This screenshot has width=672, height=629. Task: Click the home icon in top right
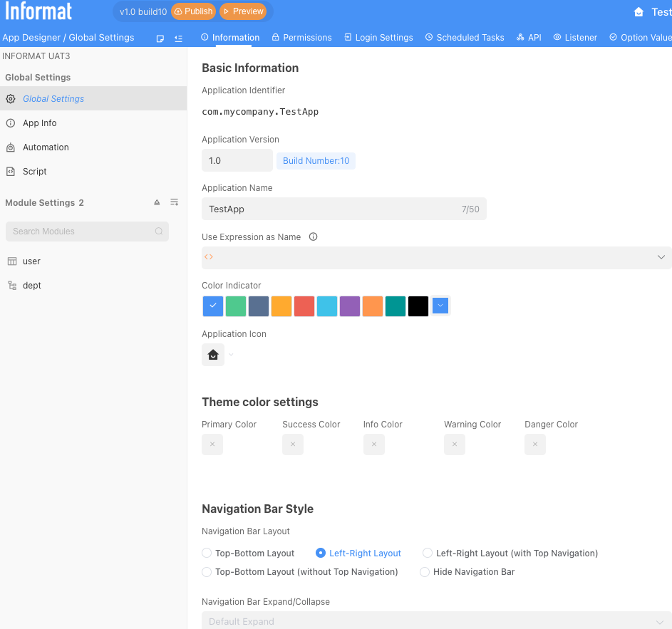tap(639, 12)
